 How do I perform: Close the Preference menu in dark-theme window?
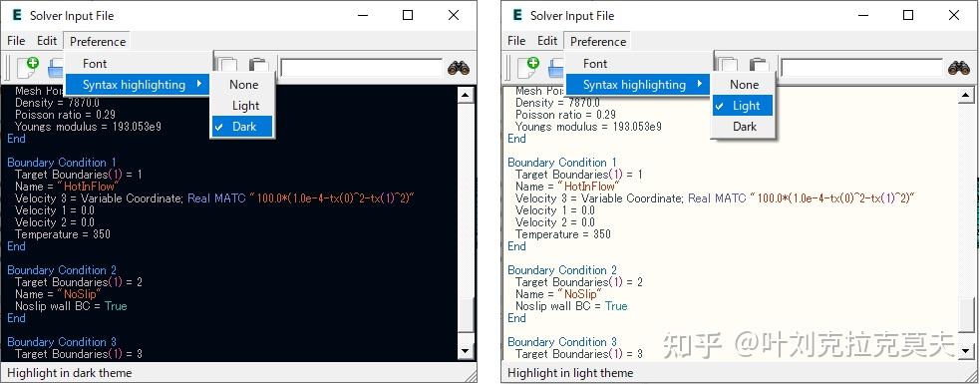(98, 41)
